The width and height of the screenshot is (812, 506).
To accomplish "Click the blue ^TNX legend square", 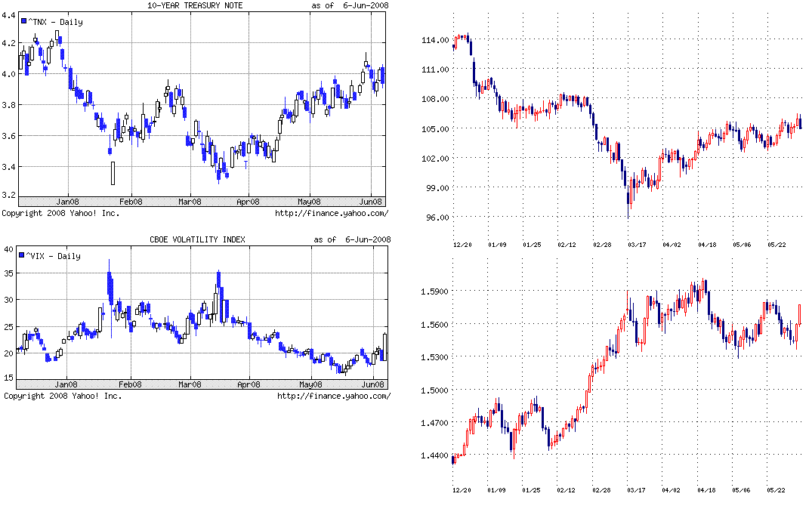I will point(24,22).
